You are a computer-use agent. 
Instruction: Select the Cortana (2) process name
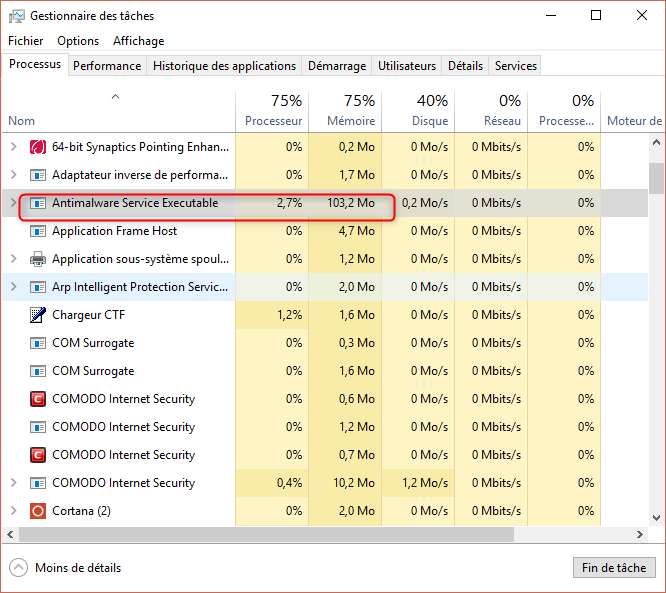click(x=81, y=511)
